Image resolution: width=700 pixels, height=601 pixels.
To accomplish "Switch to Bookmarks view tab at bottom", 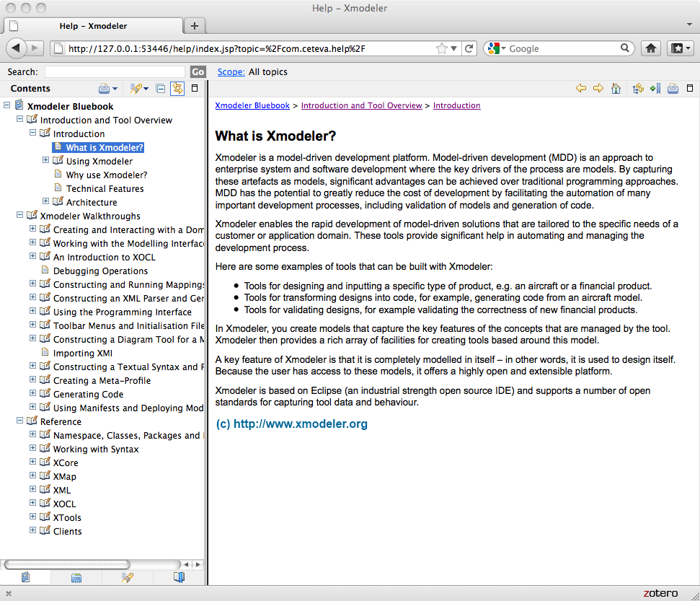I will point(179,577).
